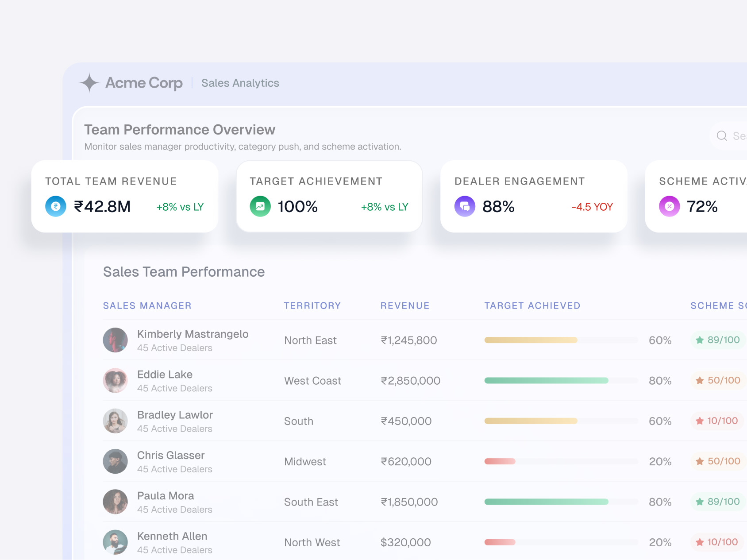
Task: Click the 100% target achievement figure
Action: coord(298,206)
